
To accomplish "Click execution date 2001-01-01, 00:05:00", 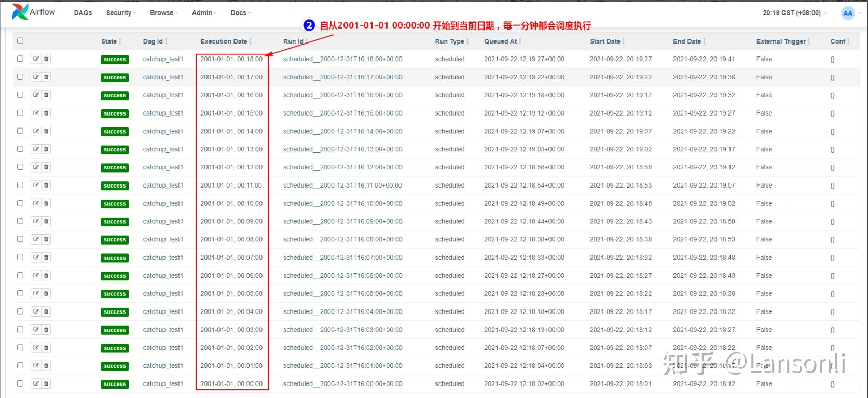I will pyautogui.click(x=231, y=293).
